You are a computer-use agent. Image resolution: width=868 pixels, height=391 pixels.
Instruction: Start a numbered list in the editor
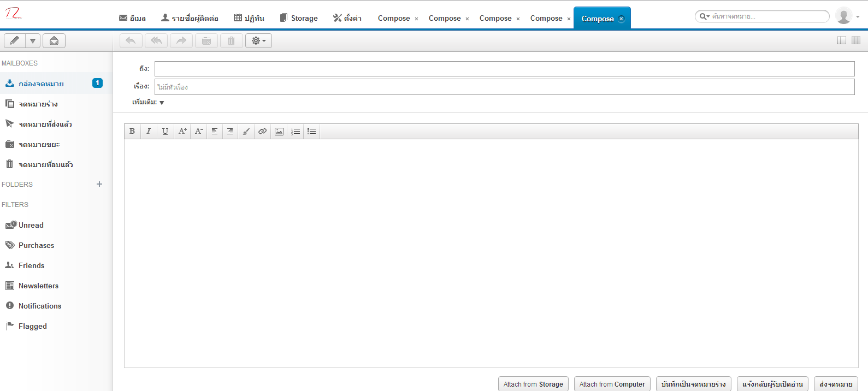(296, 132)
